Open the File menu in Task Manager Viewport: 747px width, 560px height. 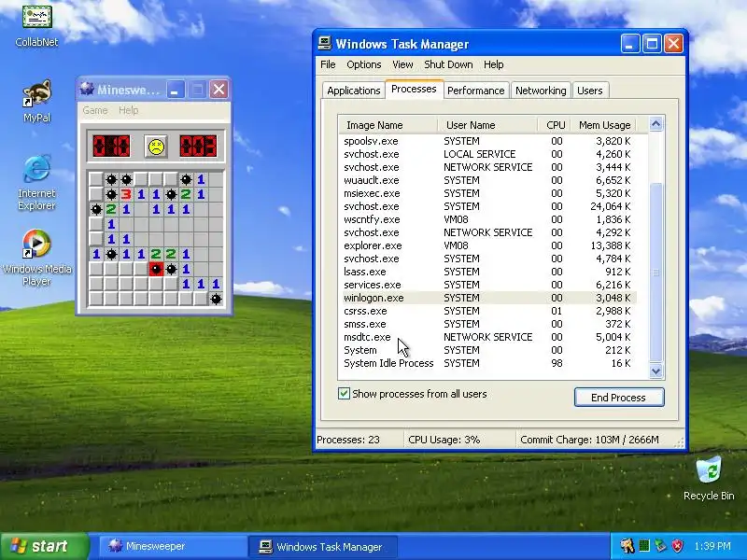tap(328, 64)
